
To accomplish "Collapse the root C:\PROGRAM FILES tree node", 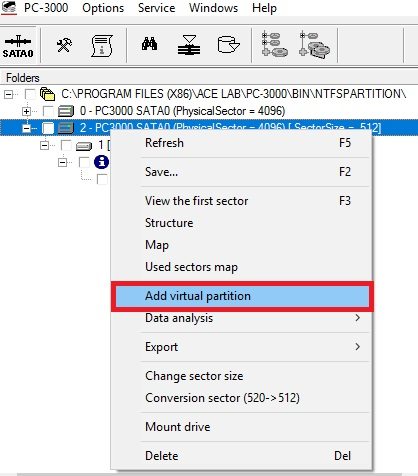I will (x=9, y=94).
